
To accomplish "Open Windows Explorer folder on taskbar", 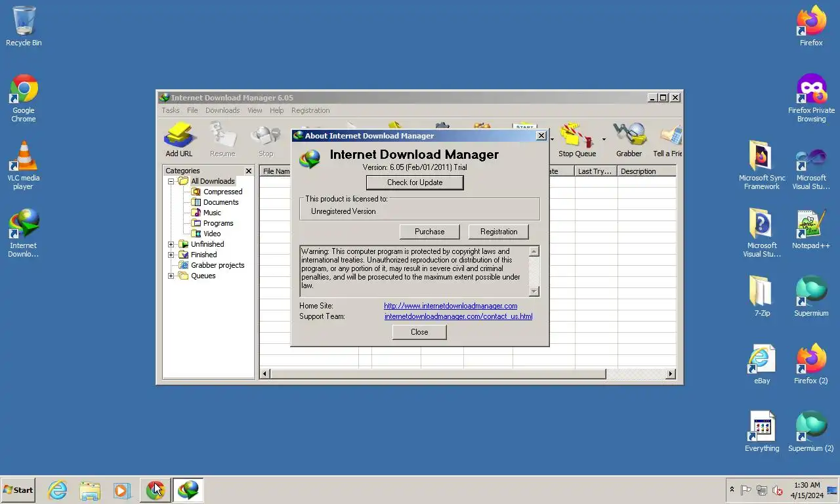I will [x=90, y=490].
